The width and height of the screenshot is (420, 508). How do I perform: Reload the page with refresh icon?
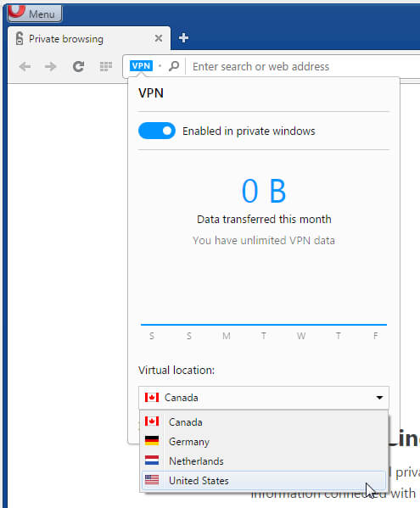pyautogui.click(x=78, y=67)
